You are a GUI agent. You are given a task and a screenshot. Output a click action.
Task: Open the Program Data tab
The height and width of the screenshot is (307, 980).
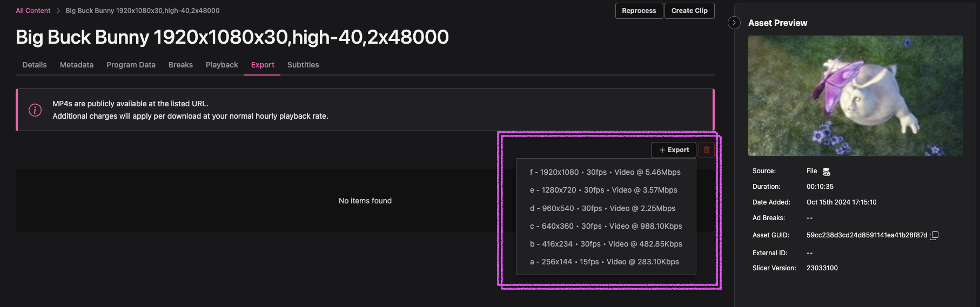pyautogui.click(x=131, y=65)
